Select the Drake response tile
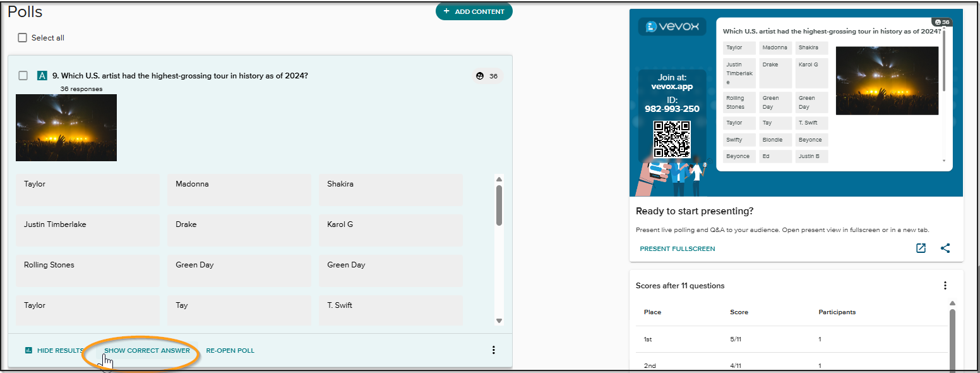 tap(239, 230)
